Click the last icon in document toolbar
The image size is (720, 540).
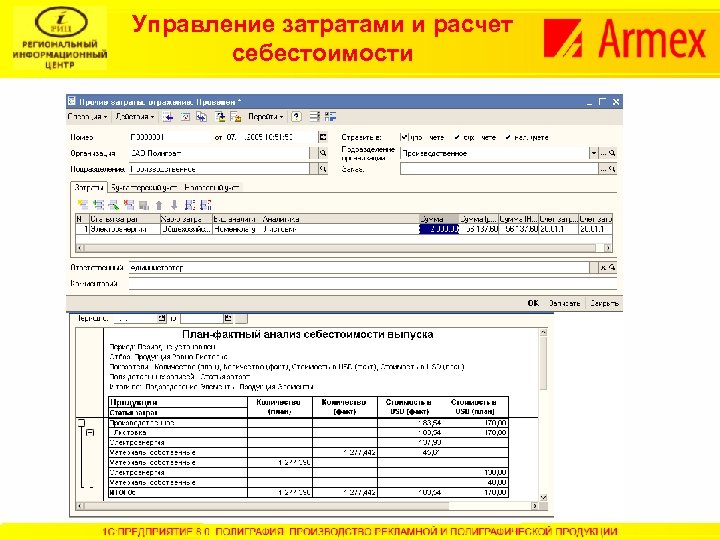pos(331,117)
